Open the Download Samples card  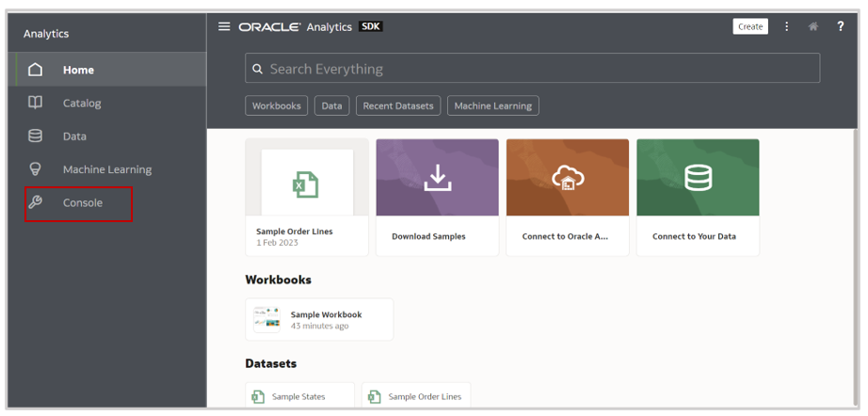438,197
